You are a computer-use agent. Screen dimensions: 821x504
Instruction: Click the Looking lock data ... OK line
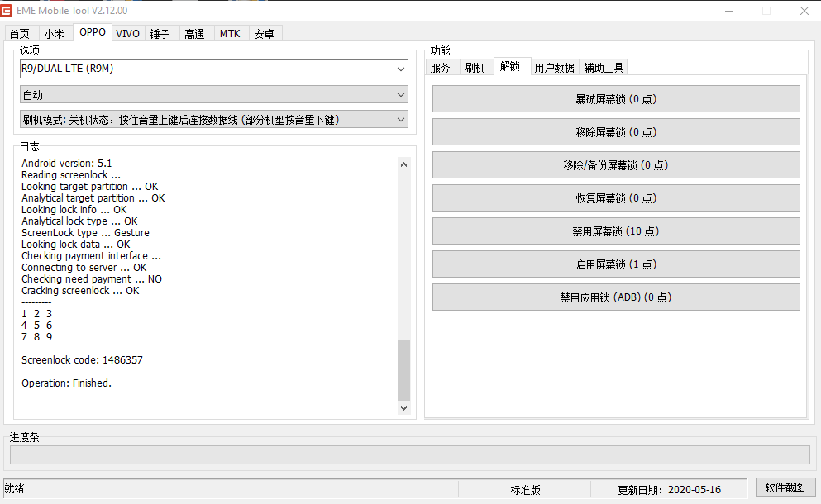coord(76,245)
